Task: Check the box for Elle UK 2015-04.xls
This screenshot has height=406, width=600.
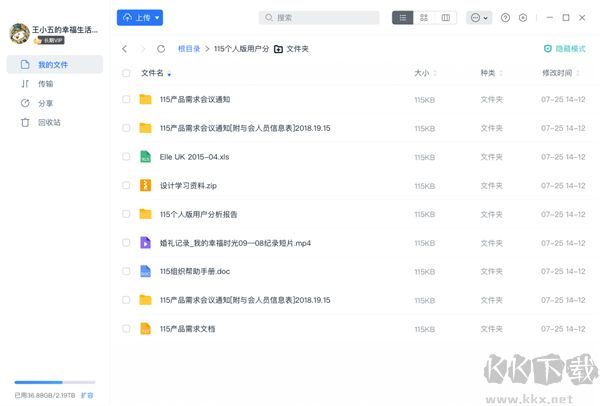Action: [x=126, y=157]
